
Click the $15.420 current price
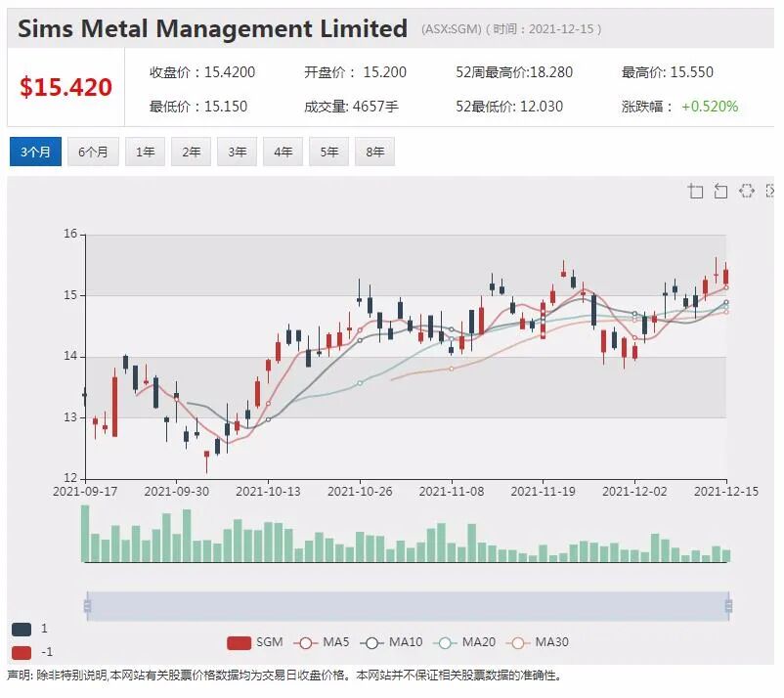pyautogui.click(x=66, y=87)
